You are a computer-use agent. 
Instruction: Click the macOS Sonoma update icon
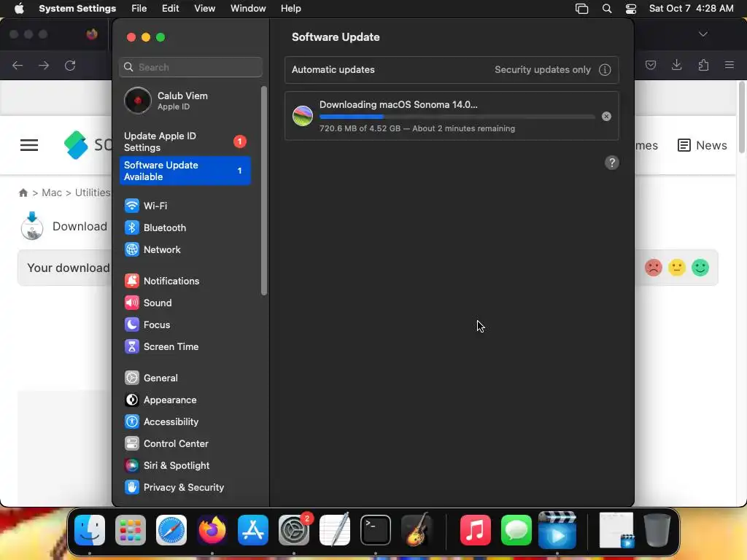303,116
